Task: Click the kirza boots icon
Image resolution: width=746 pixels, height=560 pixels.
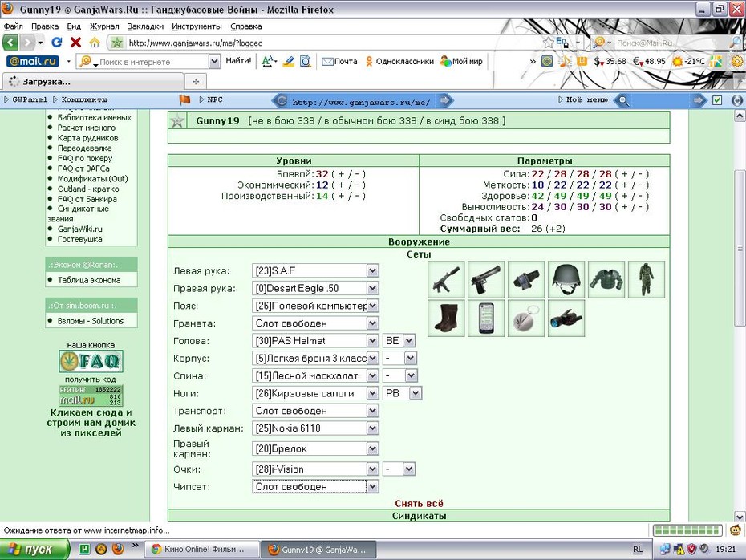Action: (x=446, y=319)
